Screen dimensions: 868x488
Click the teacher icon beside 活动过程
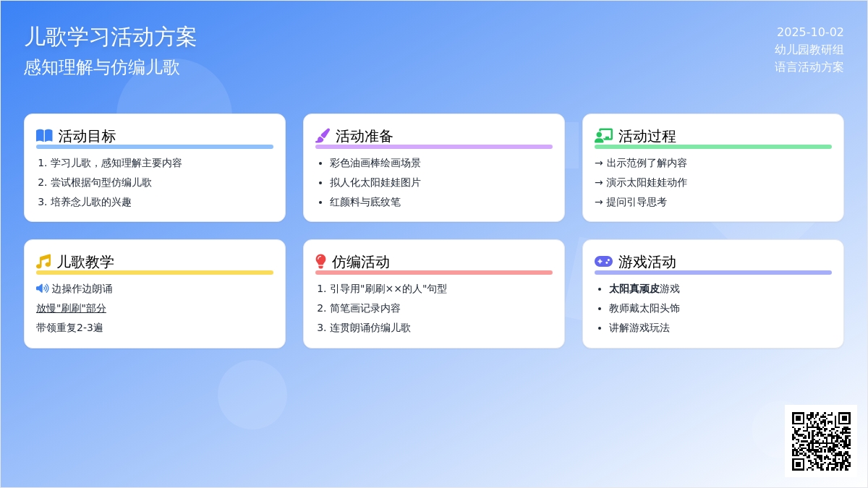pos(603,136)
